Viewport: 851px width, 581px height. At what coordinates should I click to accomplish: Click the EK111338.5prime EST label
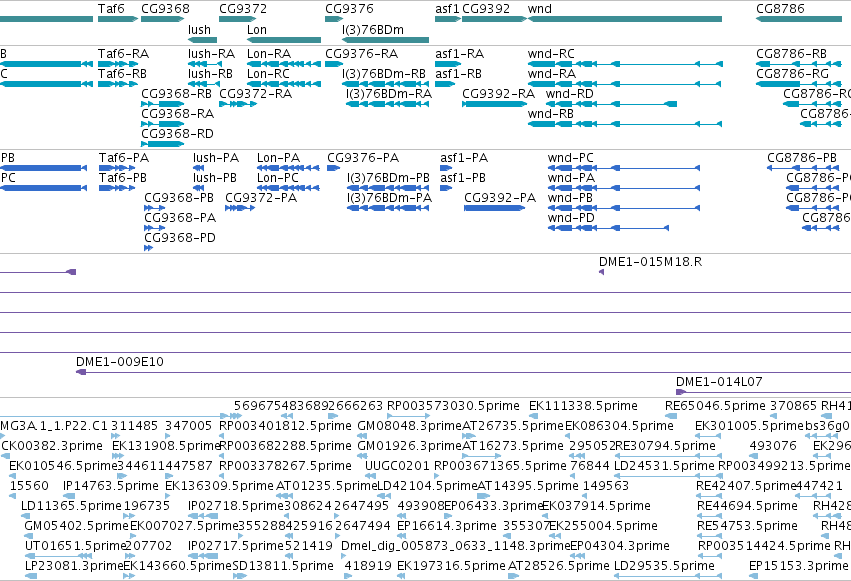583,406
